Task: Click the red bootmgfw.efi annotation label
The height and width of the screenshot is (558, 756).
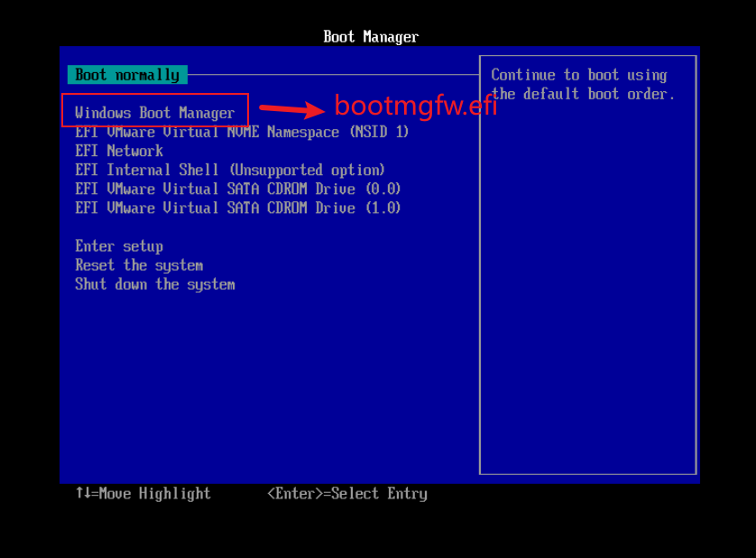Action: (x=416, y=106)
